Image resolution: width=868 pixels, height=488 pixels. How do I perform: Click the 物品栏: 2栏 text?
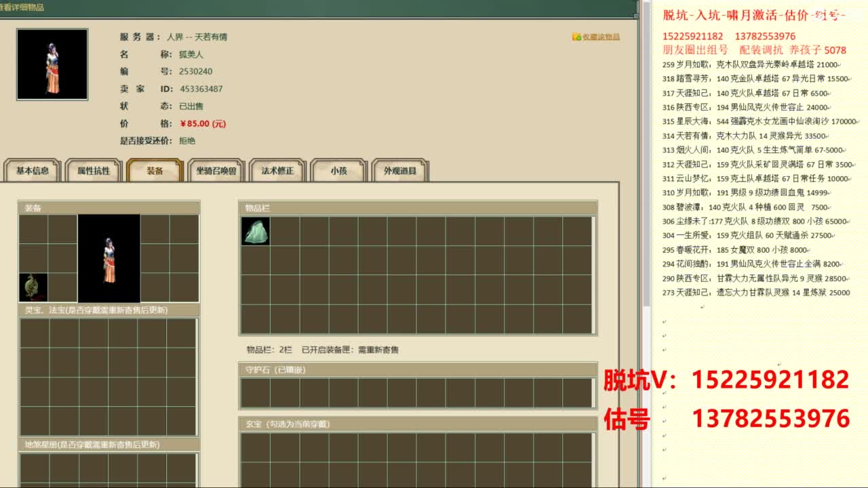point(269,350)
